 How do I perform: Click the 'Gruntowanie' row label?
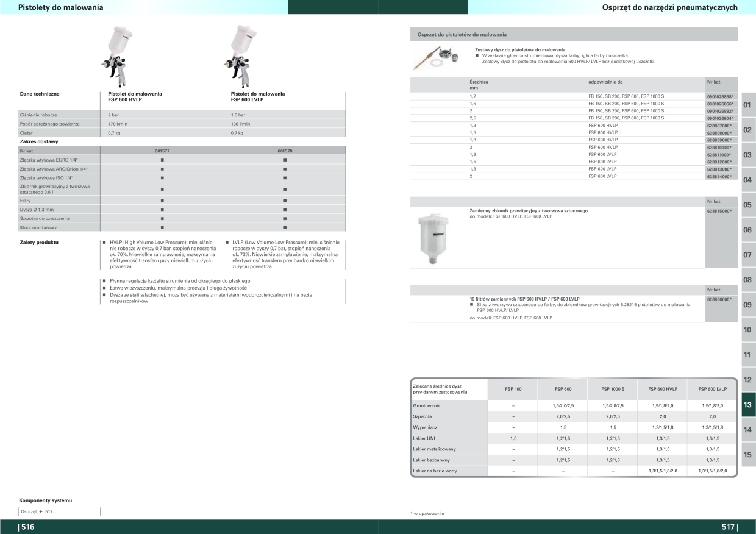point(427,405)
